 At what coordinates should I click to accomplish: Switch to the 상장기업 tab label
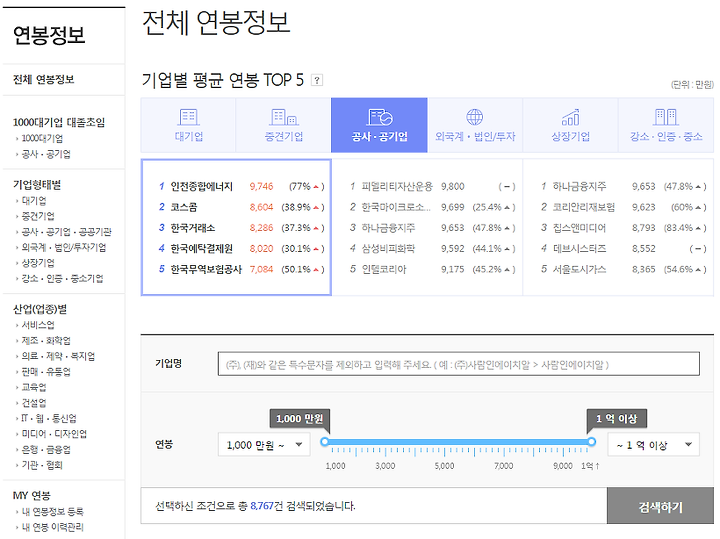[x=570, y=136]
